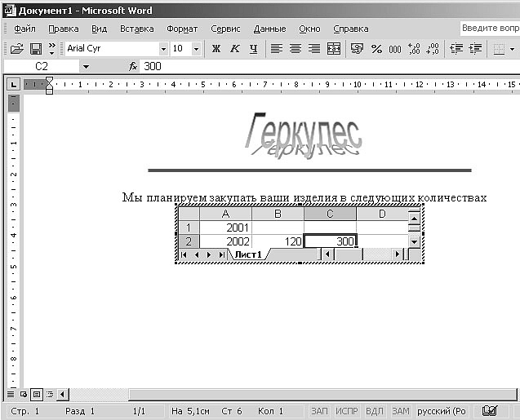520x420 pixels.
Task: Click the Save diskette icon
Action: coord(36,49)
